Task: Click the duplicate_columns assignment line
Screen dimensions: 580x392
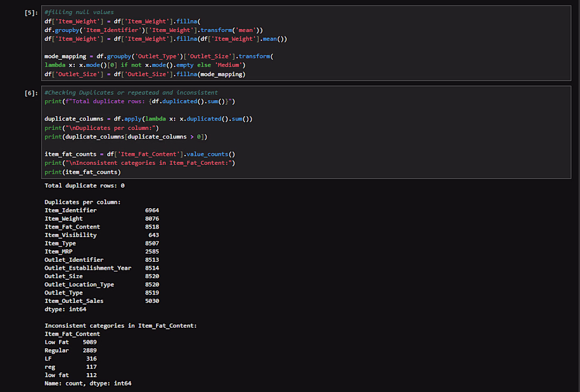Action: click(148, 119)
